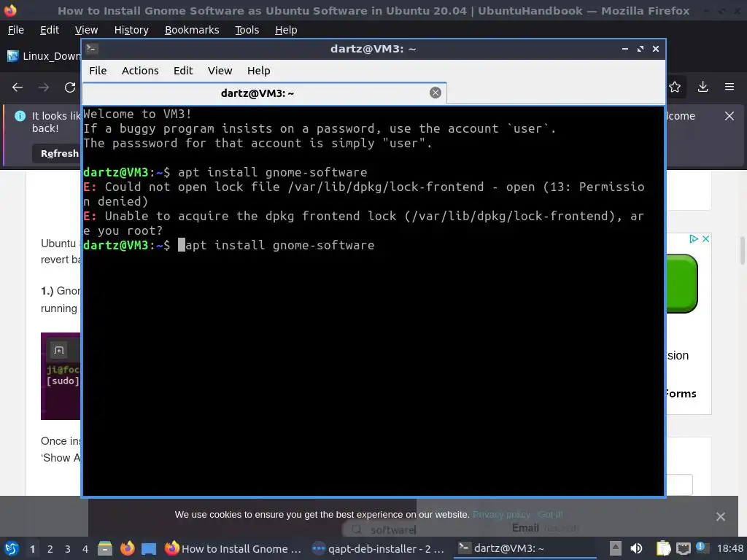Dismiss the Firefox refresh notification bar
The width and height of the screenshot is (747, 560).
coord(729,116)
